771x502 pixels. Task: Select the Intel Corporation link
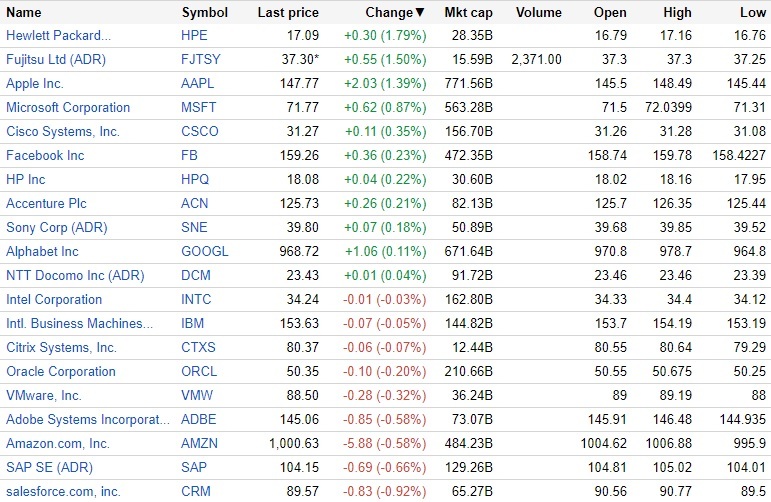[x=54, y=300]
